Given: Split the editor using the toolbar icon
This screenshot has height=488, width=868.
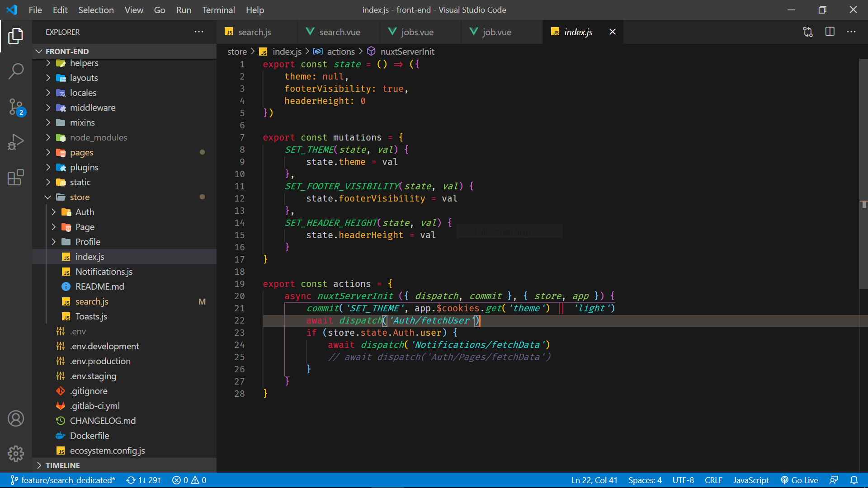Looking at the screenshot, I should click(830, 32).
